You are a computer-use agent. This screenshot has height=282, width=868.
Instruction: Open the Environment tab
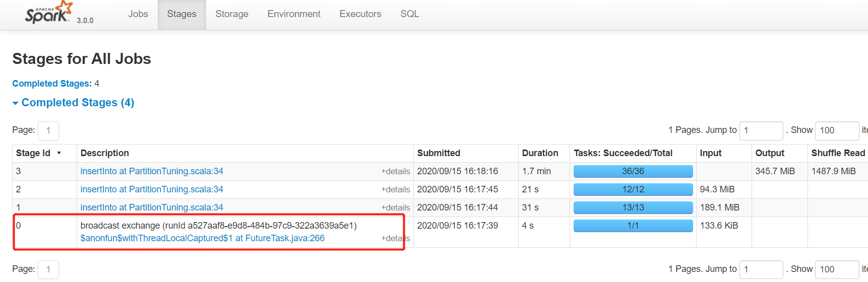click(293, 14)
